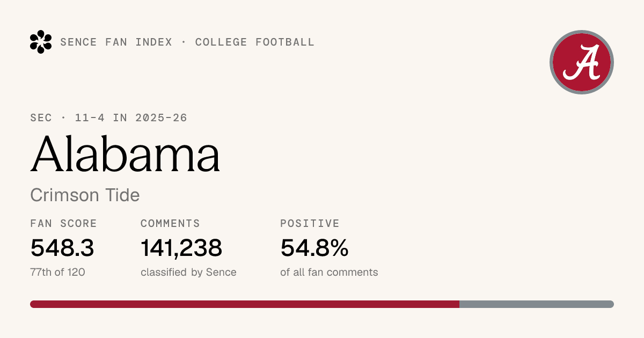Open the COLLEGE FOOTBALL category label
Screen dimensions: 644x338
click(255, 42)
